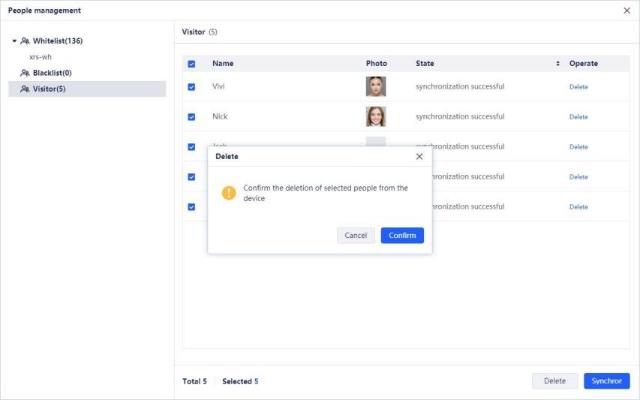Open Vivi's photo thumbnail
640x400 pixels.
pos(376,86)
